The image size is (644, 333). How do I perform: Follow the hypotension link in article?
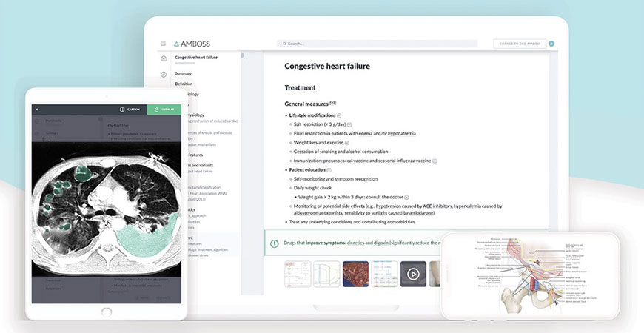[389, 206]
